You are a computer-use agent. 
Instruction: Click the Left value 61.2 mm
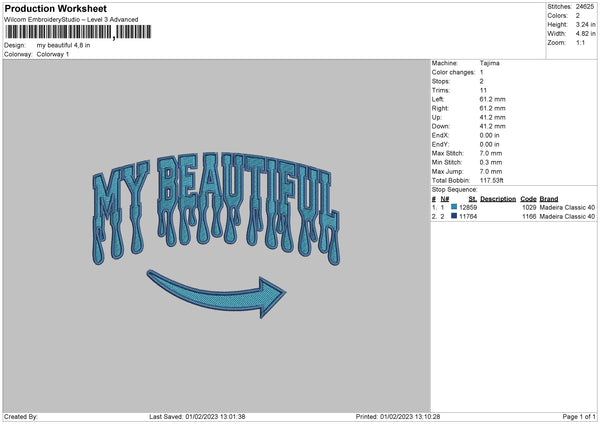click(x=492, y=99)
